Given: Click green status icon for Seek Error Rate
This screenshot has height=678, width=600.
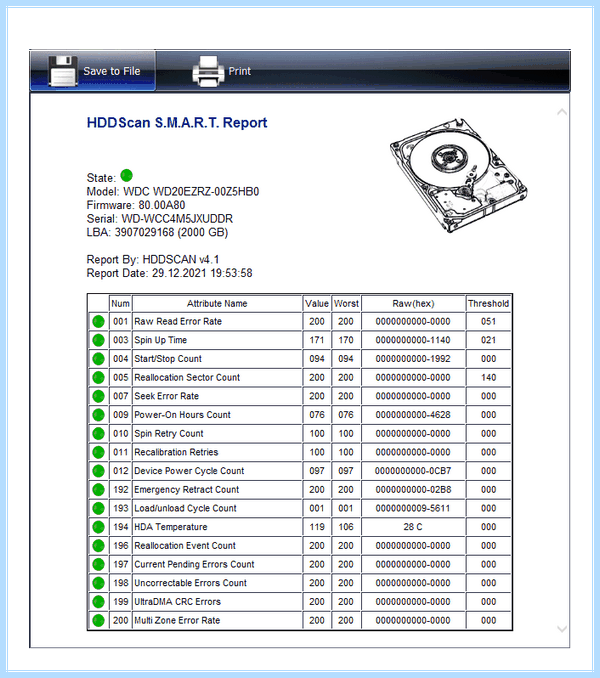Looking at the screenshot, I should (x=99, y=396).
